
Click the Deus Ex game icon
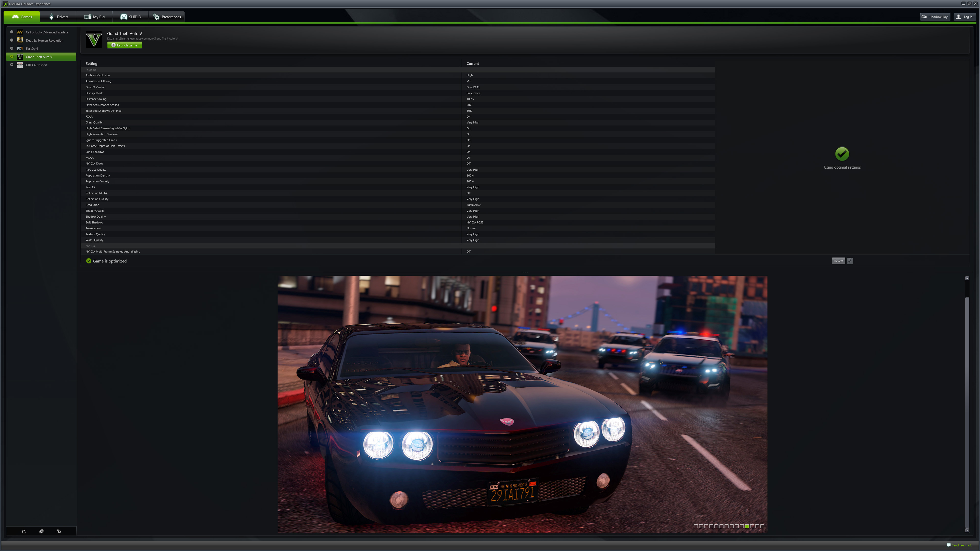[20, 40]
